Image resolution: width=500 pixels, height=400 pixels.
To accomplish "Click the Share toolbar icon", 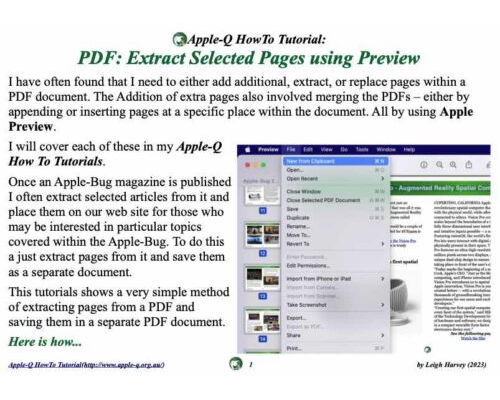I will [x=469, y=164].
